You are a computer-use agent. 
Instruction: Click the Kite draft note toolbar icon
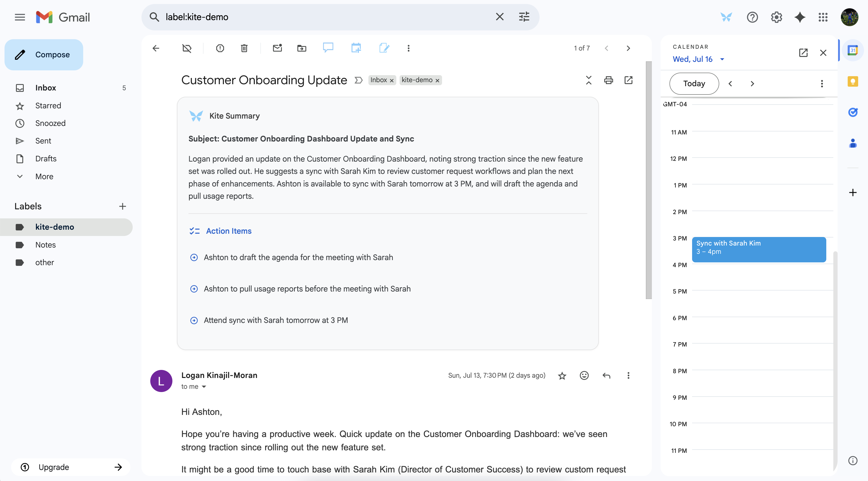pos(384,48)
